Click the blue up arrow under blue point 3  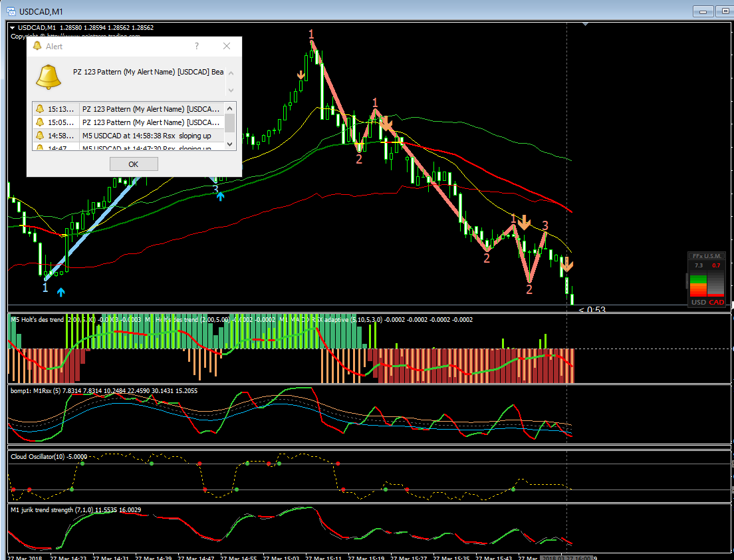pos(220,197)
